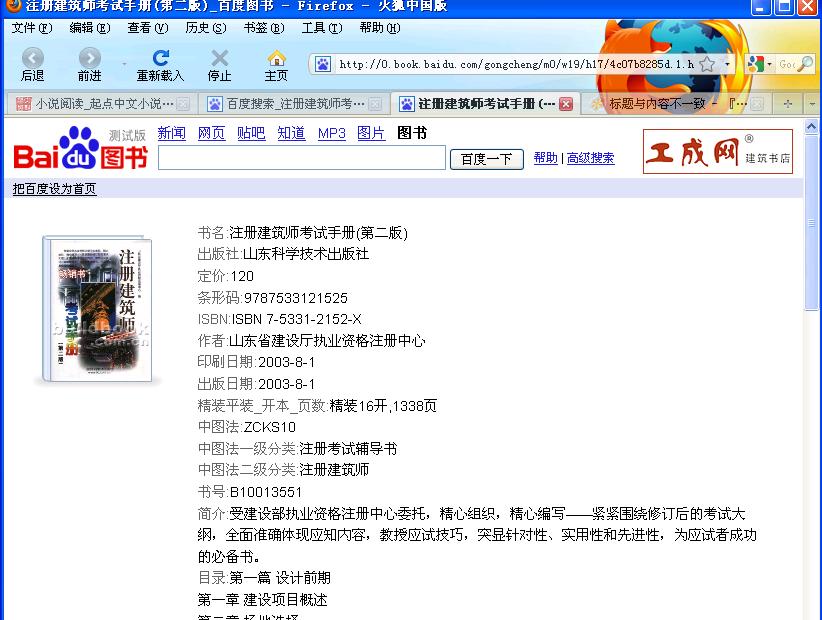Viewport: 822px width, 620px height.
Task: Click the 第一章 建设项目概述 line
Action: point(262,600)
